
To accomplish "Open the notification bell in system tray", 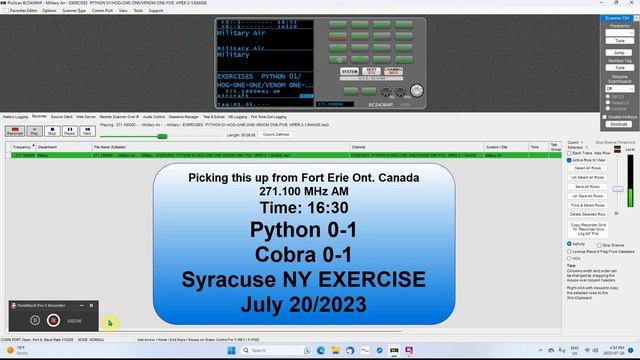I will [x=631, y=350].
